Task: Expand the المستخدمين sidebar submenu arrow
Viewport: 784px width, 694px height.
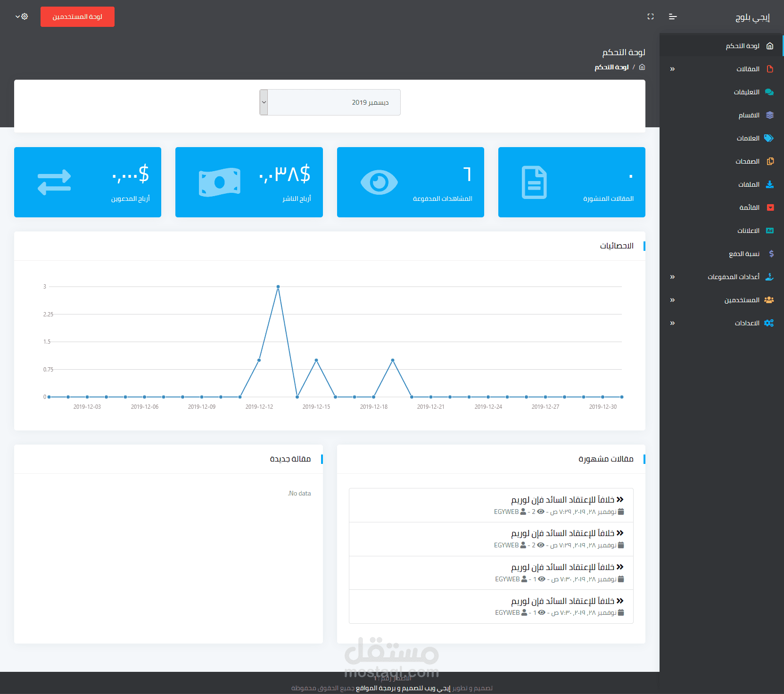Action: click(x=672, y=300)
